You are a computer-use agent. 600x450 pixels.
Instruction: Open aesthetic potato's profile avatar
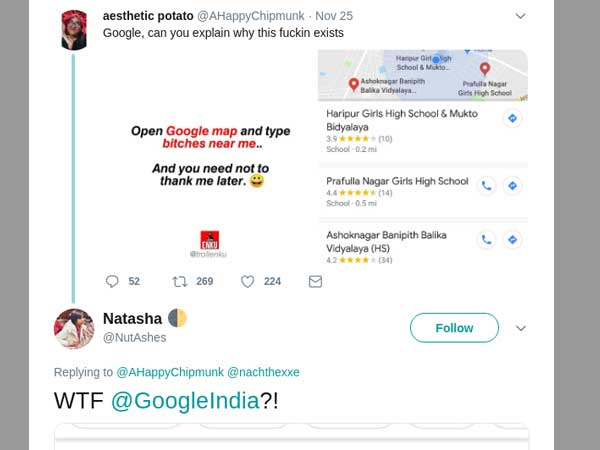tap(74, 30)
